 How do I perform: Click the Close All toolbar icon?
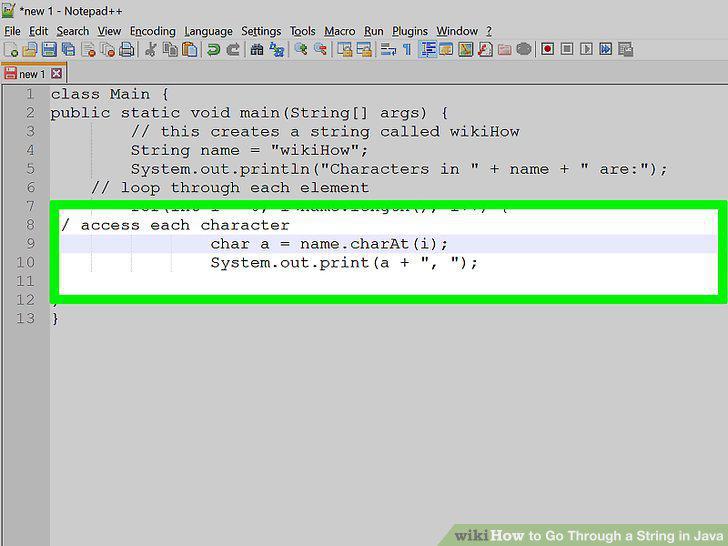tap(108, 49)
